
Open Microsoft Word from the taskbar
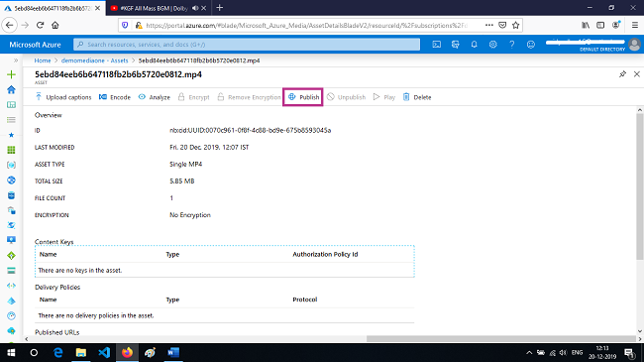click(x=173, y=352)
